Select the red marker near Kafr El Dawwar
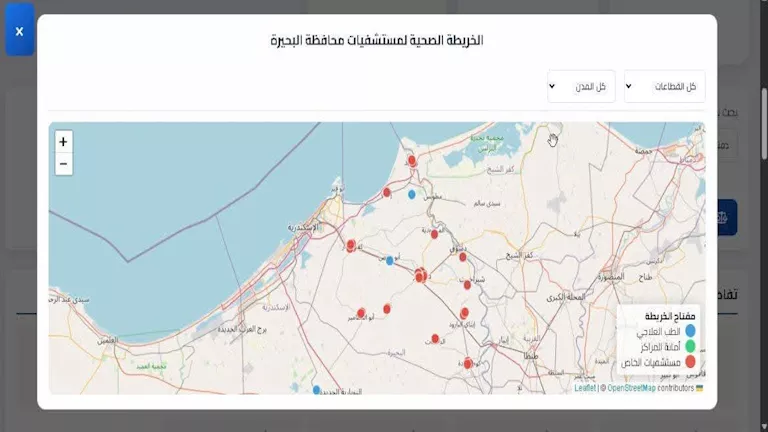The height and width of the screenshot is (432, 768). click(x=351, y=245)
